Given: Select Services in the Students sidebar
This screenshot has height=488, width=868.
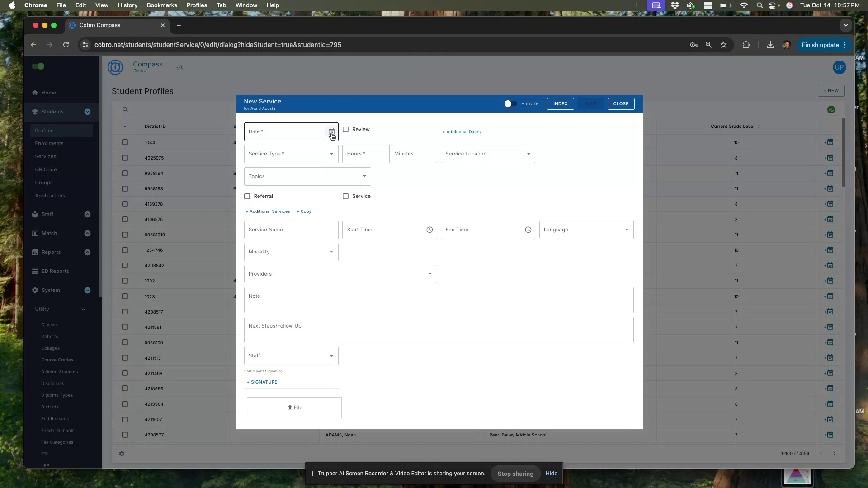Looking at the screenshot, I should tap(46, 156).
